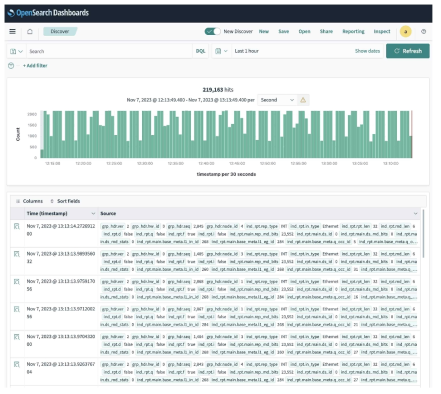Screen dimensions: 441x394
Task: Click the Discover breadcrumb
Action: [60, 31]
